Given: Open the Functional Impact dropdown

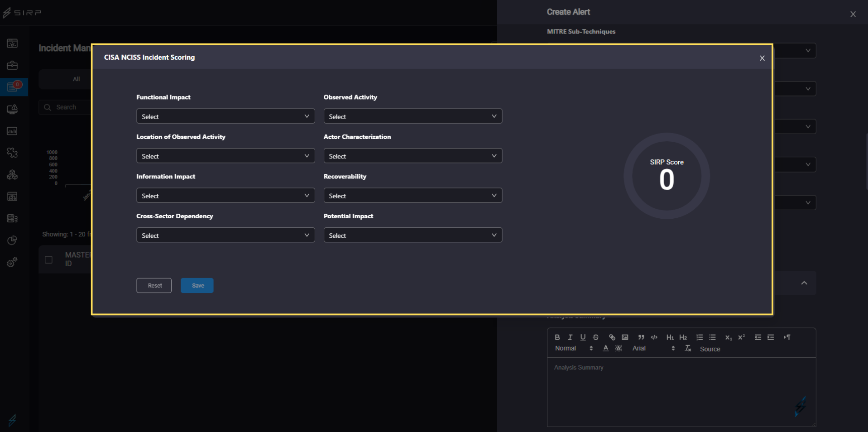Looking at the screenshot, I should point(225,116).
